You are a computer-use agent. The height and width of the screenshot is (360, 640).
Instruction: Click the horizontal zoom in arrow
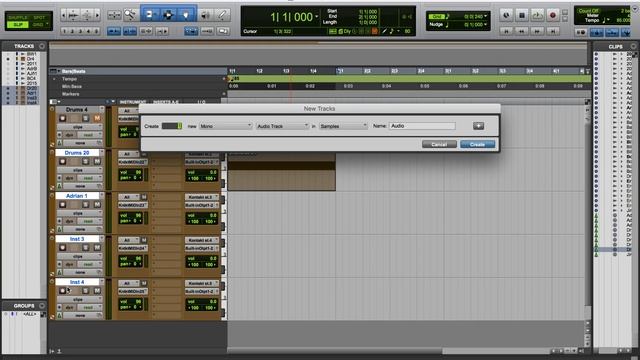click(97, 15)
